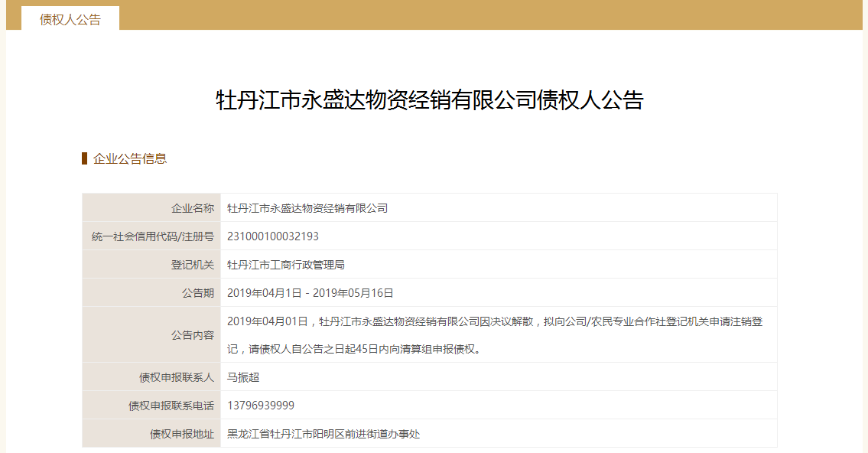Select the 债权申报联系电话 row label
This screenshot has width=868, height=453.
tap(171, 406)
